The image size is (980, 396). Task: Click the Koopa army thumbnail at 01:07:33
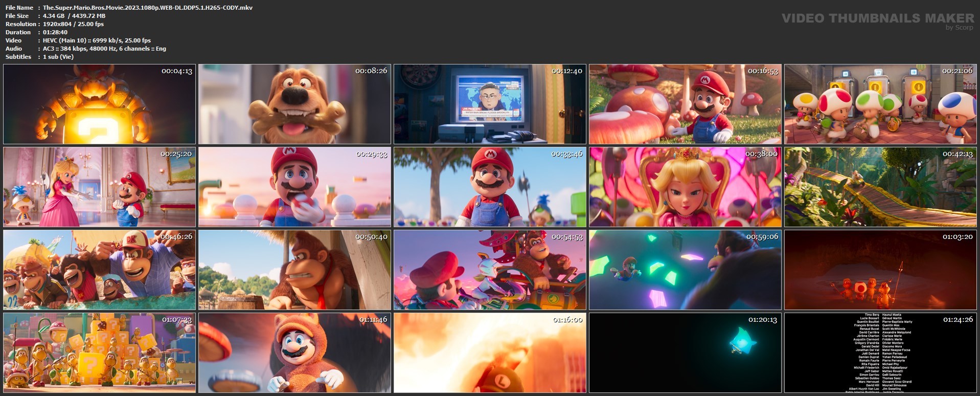[99, 353]
